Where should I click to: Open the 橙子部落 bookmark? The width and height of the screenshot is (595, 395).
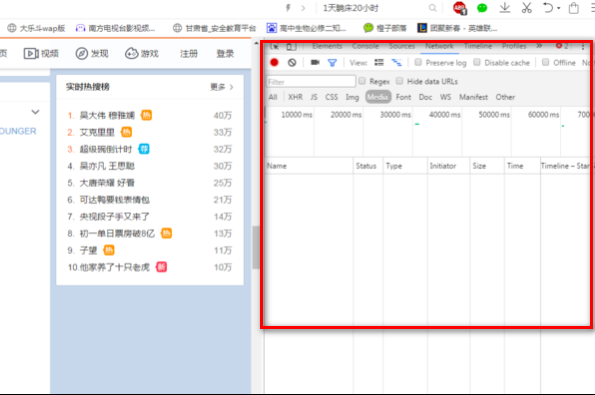click(385, 28)
